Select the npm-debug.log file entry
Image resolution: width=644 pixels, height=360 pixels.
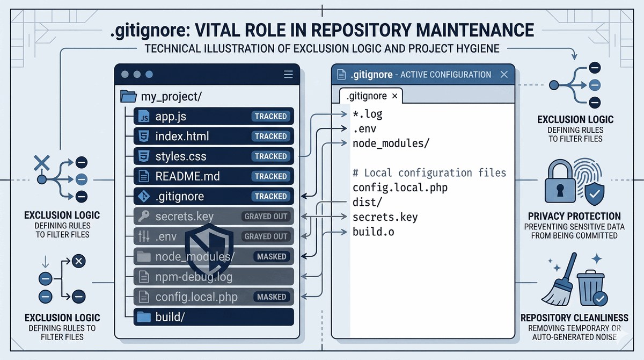[213, 277]
